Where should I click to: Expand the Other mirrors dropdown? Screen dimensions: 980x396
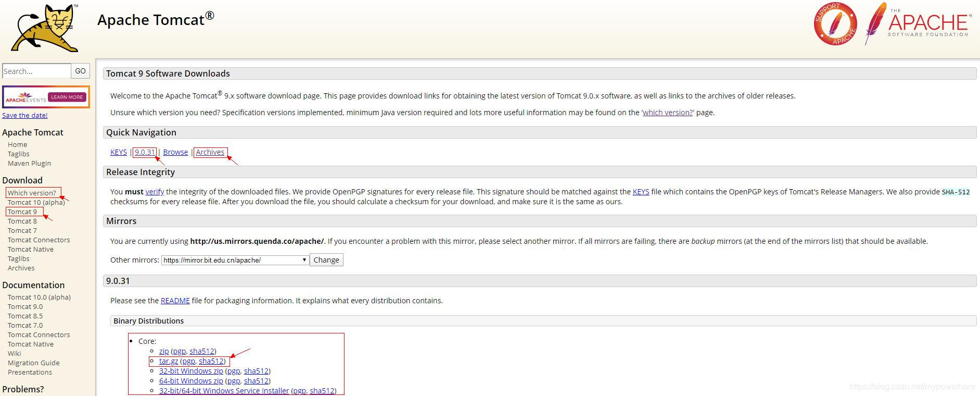[235, 260]
